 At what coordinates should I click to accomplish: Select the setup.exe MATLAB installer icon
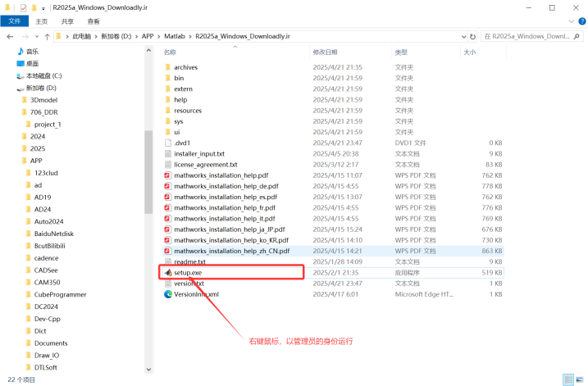pyautogui.click(x=168, y=272)
